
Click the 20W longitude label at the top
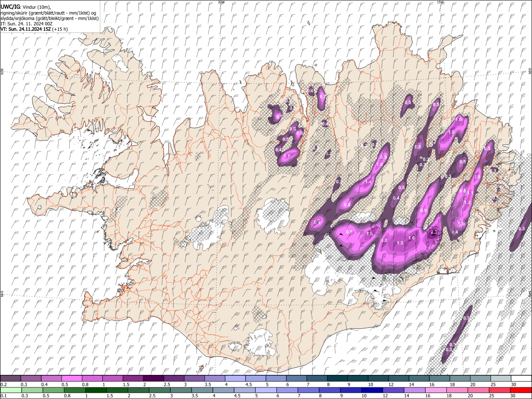[221, 2]
